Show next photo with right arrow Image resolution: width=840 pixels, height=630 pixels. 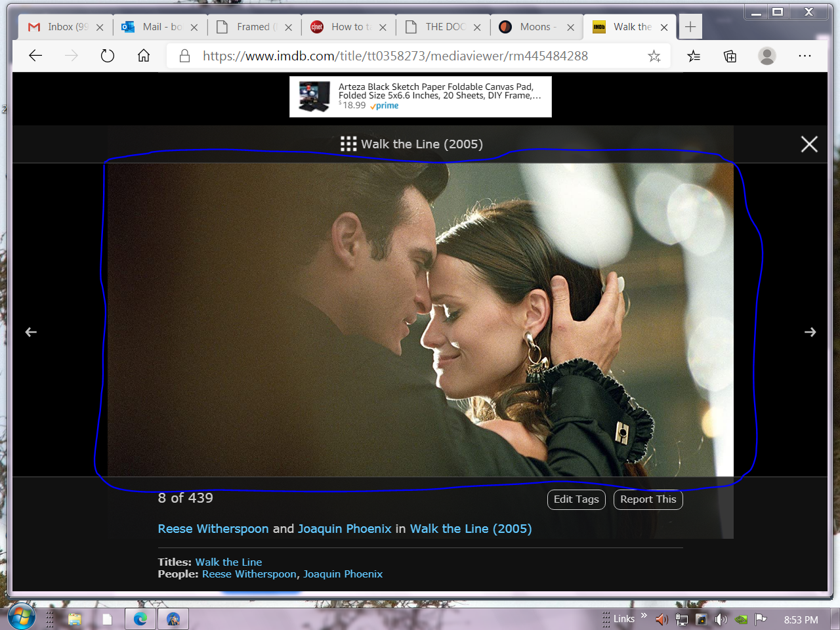(x=810, y=332)
